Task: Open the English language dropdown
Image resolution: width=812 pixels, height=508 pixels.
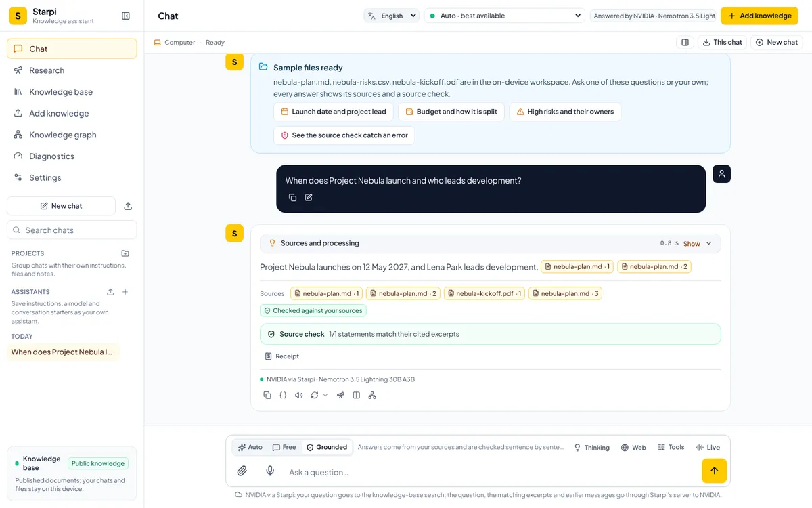Action: 392,16
